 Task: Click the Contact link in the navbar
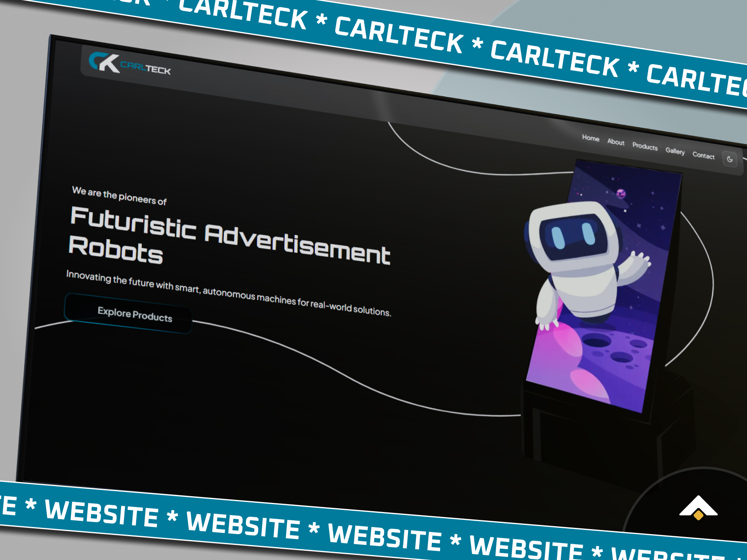tap(704, 156)
